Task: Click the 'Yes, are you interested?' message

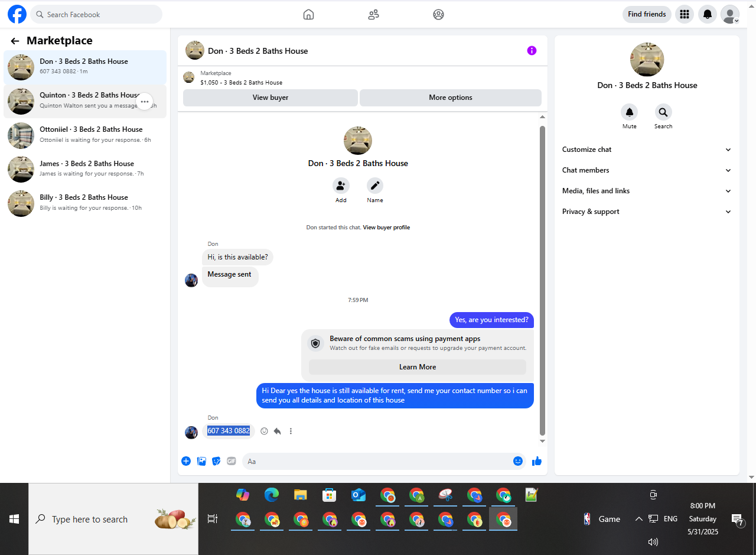Action: 491,320
